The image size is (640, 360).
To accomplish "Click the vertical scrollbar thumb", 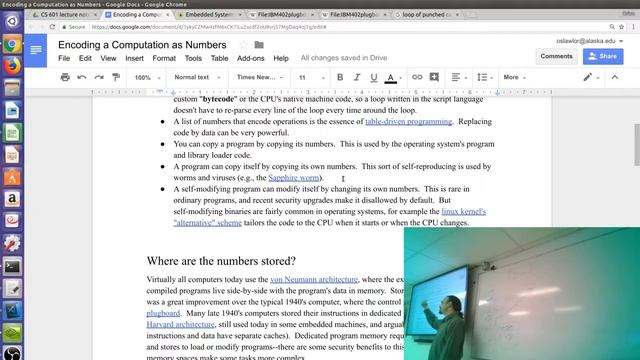I will tap(637, 144).
